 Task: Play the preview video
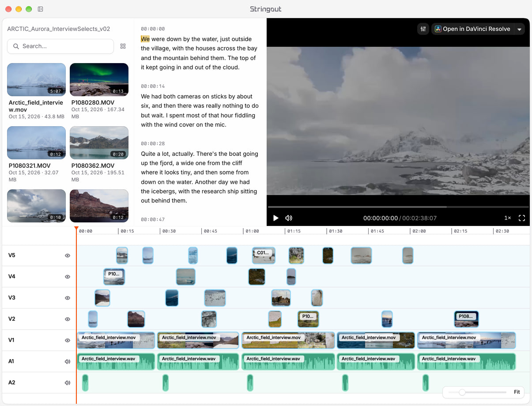[276, 218]
